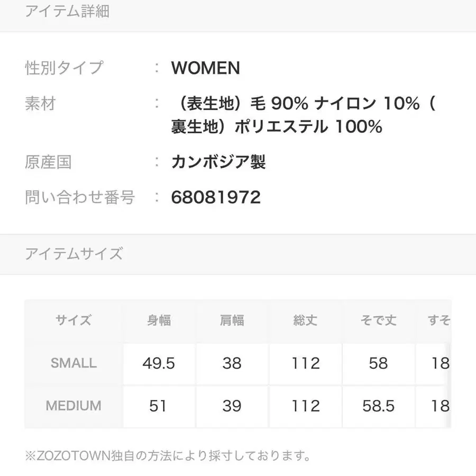
Task: Click the 身幅 column header
Action: (x=159, y=321)
